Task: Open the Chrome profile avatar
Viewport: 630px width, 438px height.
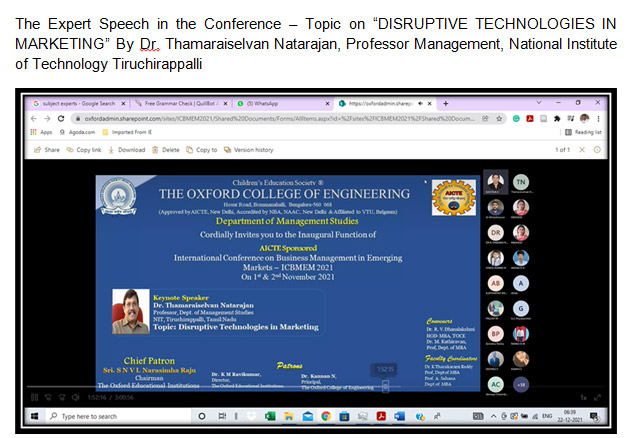Action: (x=585, y=118)
